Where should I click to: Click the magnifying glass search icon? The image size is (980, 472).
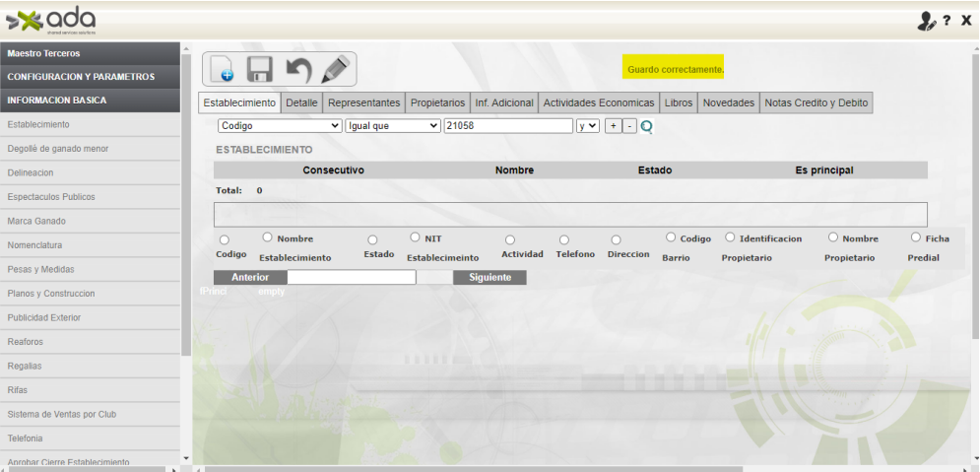[648, 126]
